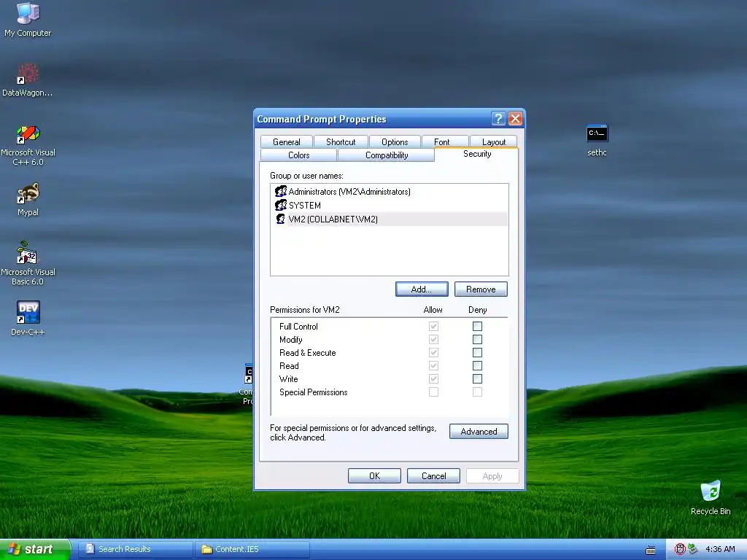Click the Cancel button
Screen dimensions: 747x560
(433, 475)
